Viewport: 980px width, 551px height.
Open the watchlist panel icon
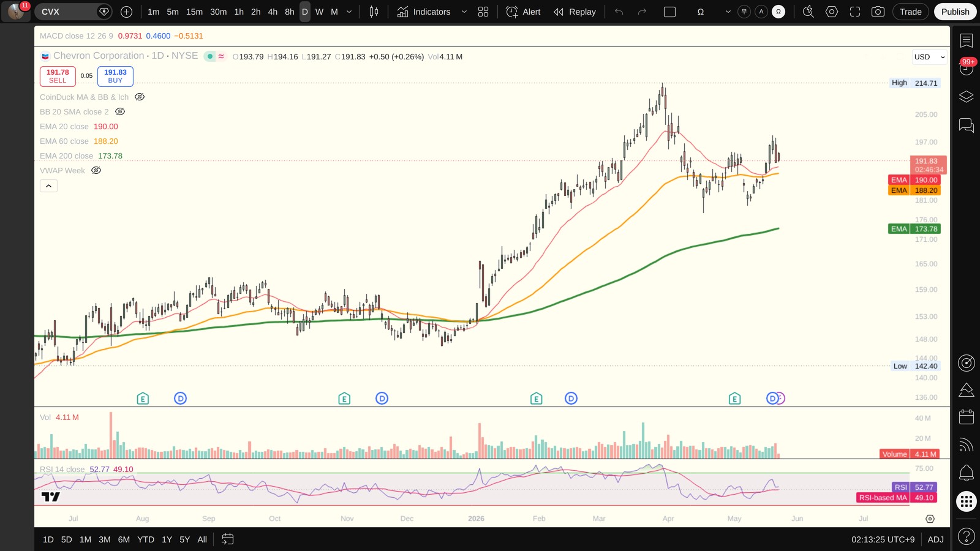coord(967,41)
